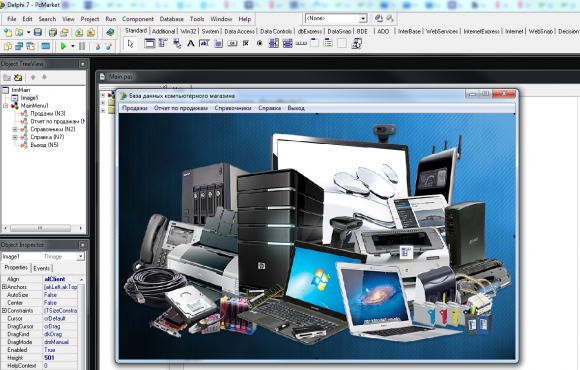Expand the Справочники node in Object TreeView
The width and height of the screenshot is (580, 370).
click(x=15, y=129)
